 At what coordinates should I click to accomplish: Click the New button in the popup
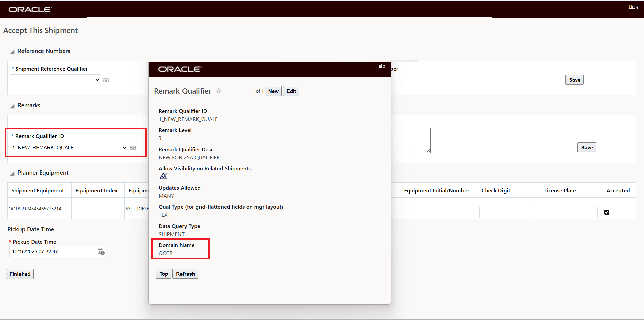pos(273,91)
